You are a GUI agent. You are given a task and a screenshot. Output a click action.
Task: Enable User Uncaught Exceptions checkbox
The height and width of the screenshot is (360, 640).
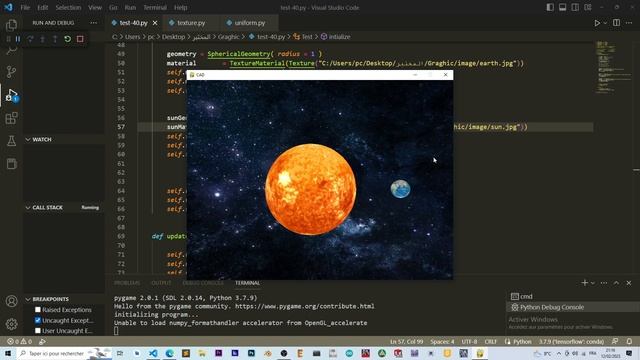(x=38, y=331)
